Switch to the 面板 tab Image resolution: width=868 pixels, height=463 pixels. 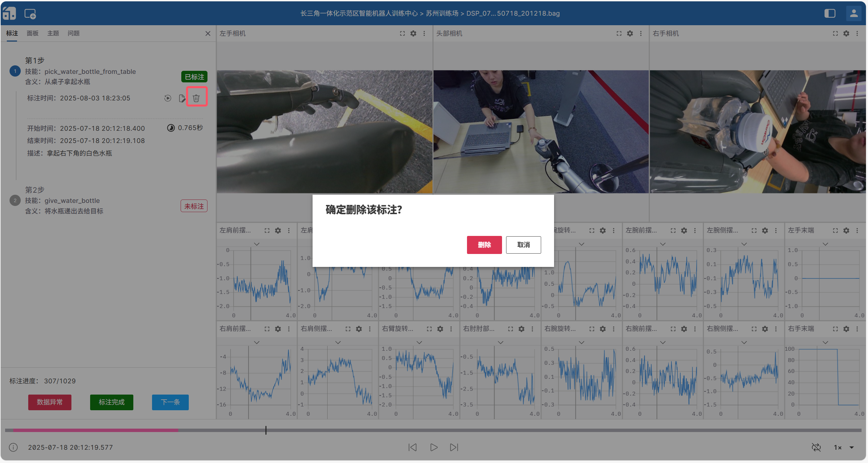coord(33,33)
